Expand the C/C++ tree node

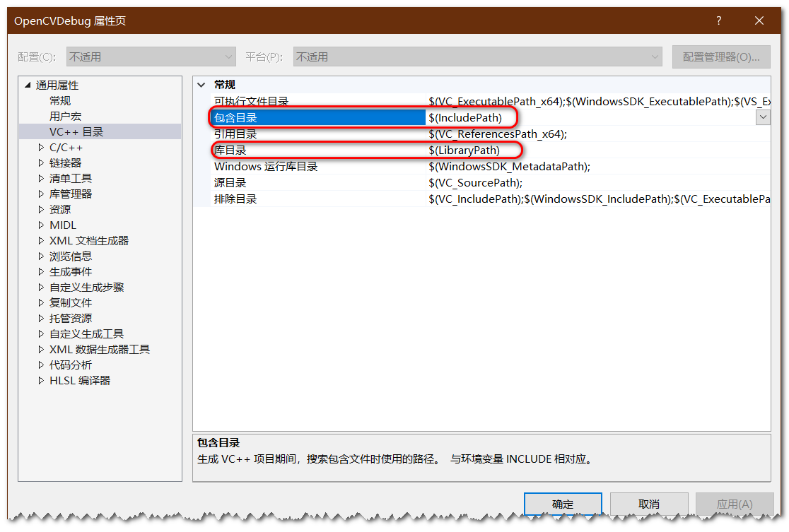click(41, 148)
